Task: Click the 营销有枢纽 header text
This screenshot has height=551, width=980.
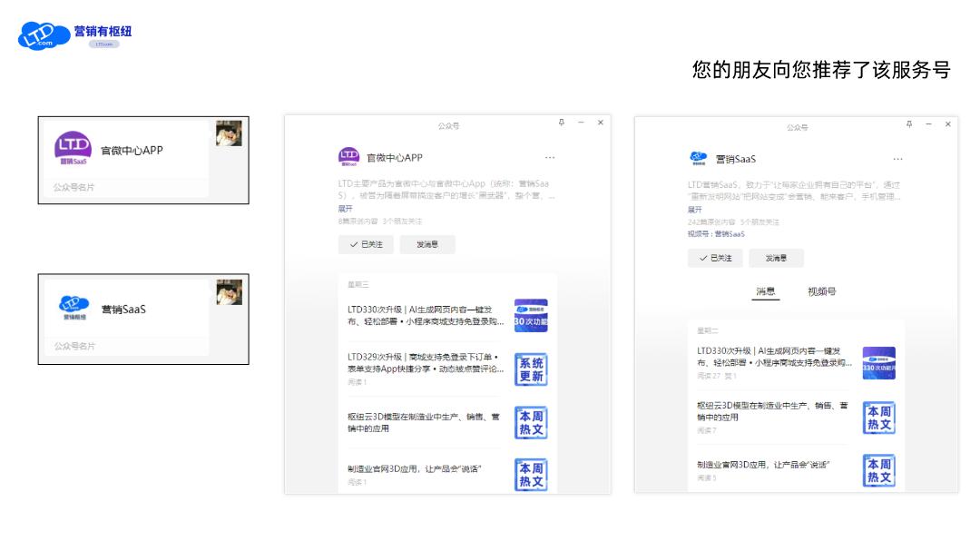Action: pyautogui.click(x=103, y=31)
